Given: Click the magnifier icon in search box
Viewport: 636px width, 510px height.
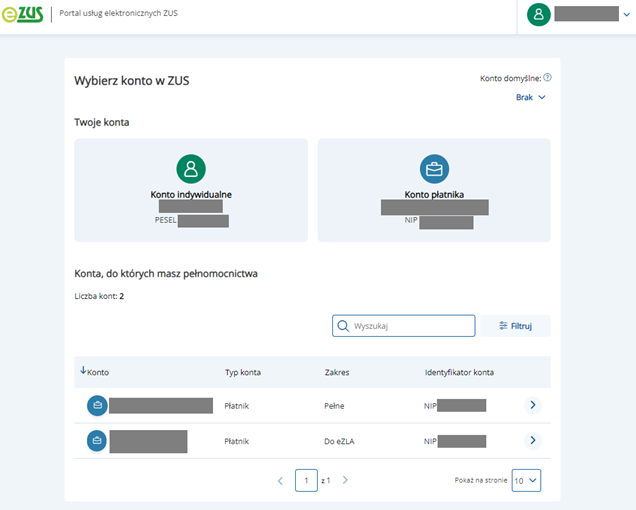Looking at the screenshot, I should pos(343,326).
